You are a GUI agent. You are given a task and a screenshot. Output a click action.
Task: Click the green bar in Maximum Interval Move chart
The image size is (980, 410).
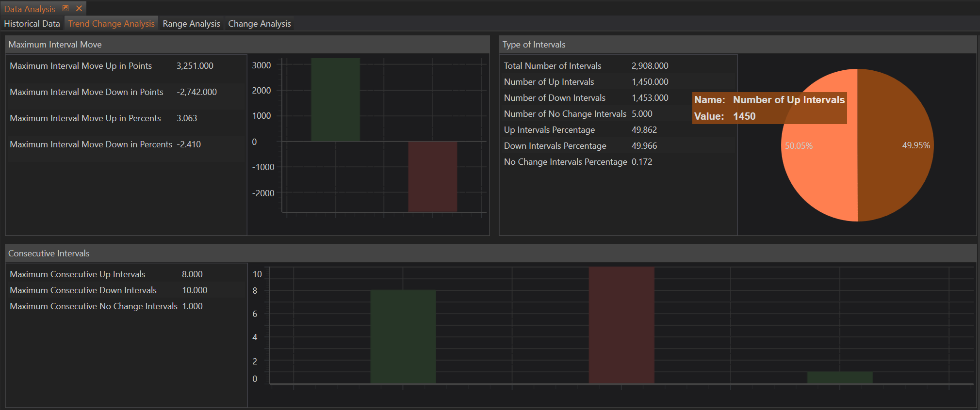(335, 100)
